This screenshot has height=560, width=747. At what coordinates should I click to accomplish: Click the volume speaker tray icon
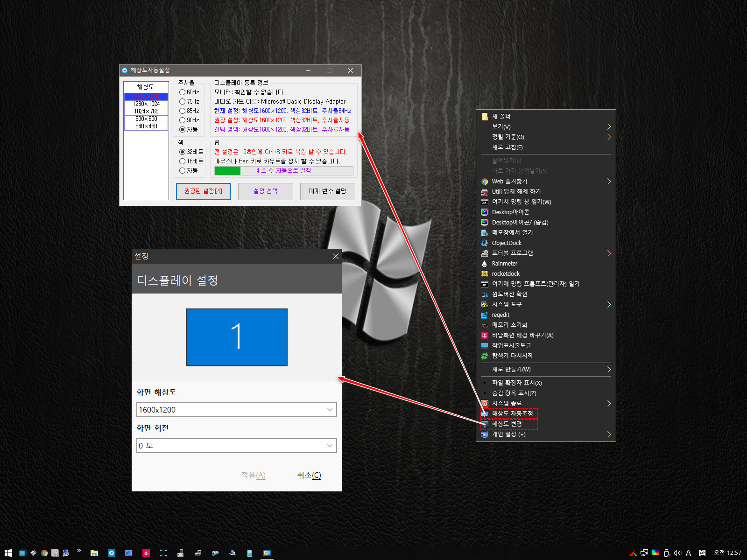(677, 553)
